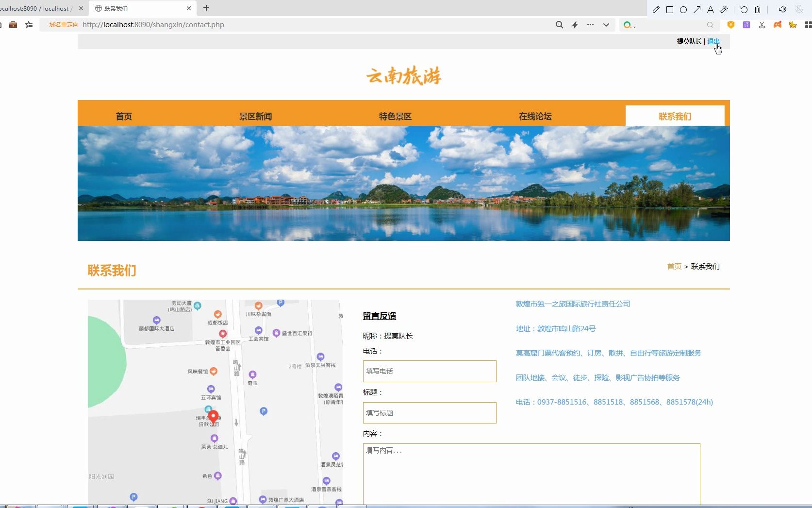Viewport: 812px width, 508px height.
Task: Click the 域名重定向 label in address bar
Action: pos(64,25)
